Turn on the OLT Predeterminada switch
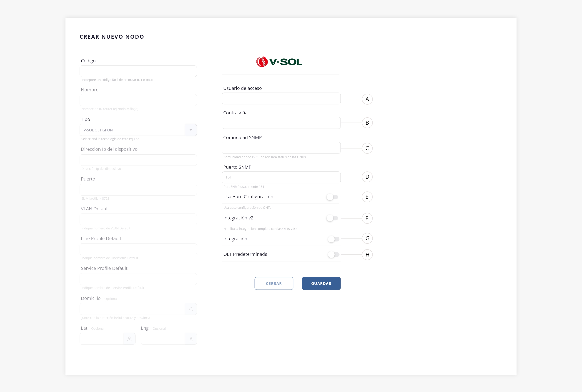 coord(333,254)
